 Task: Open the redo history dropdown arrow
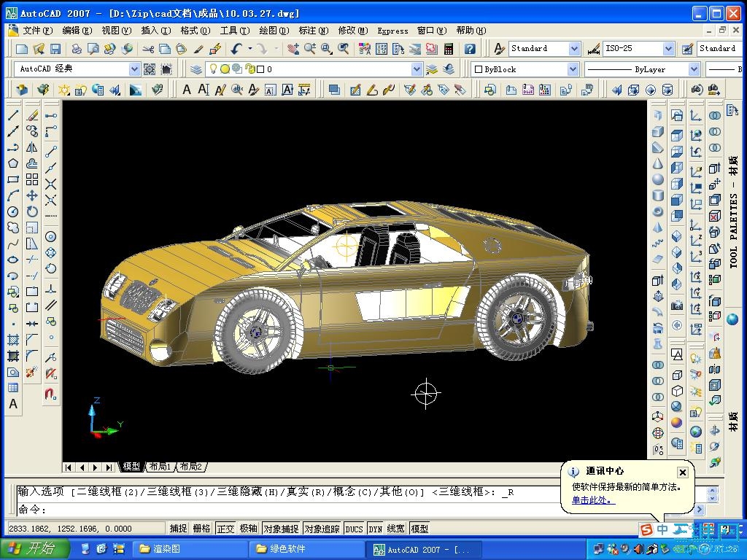pyautogui.click(x=276, y=49)
